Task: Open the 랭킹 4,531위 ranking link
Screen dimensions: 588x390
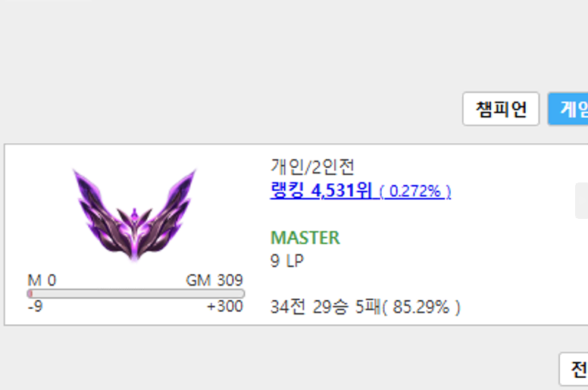Action: click(321, 190)
